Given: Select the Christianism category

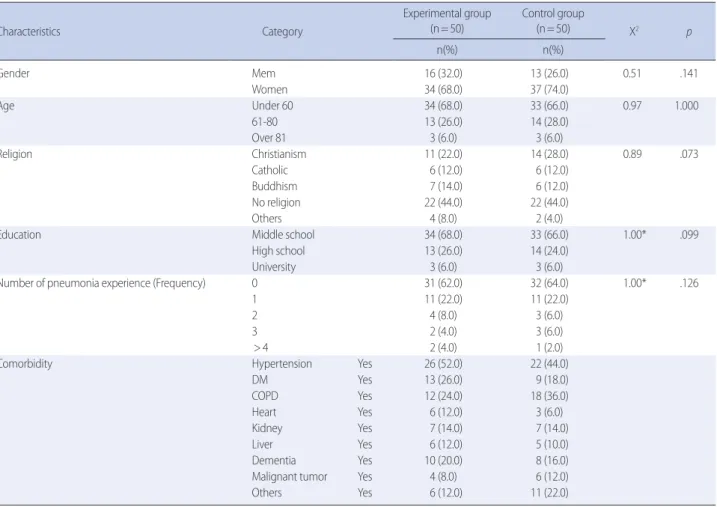Looking at the screenshot, I should point(279,154).
